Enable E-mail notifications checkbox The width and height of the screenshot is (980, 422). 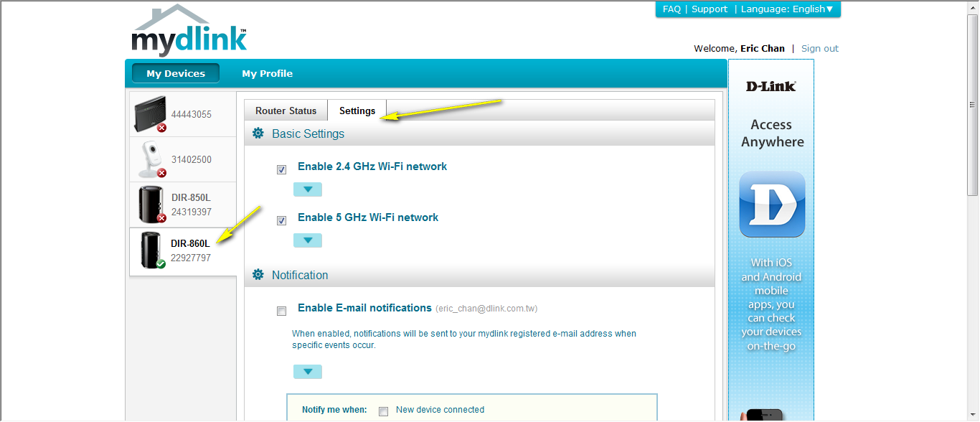282,311
